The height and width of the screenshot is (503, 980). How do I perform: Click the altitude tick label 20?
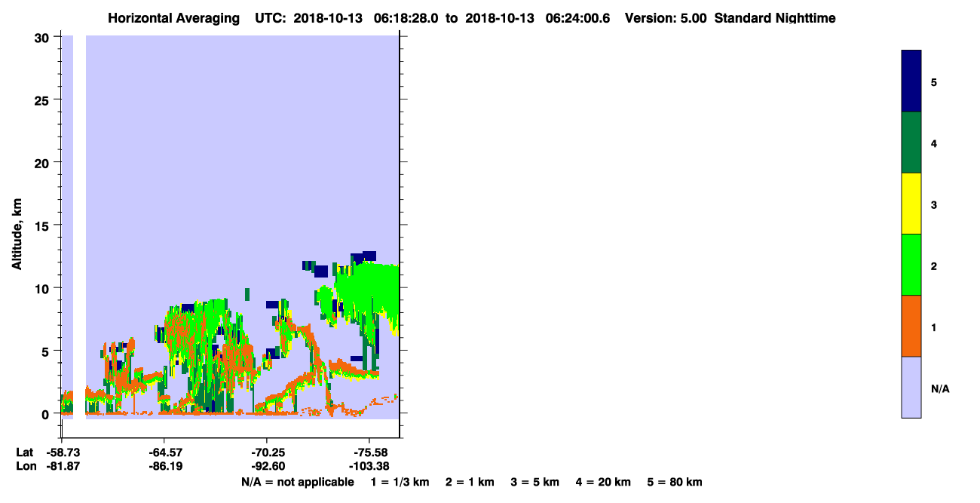tap(44, 163)
